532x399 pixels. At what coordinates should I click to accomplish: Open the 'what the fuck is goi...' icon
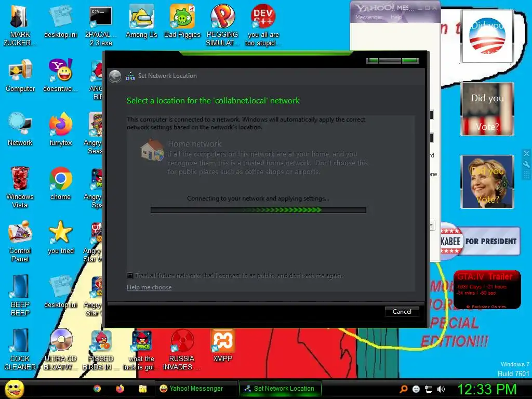click(x=141, y=350)
